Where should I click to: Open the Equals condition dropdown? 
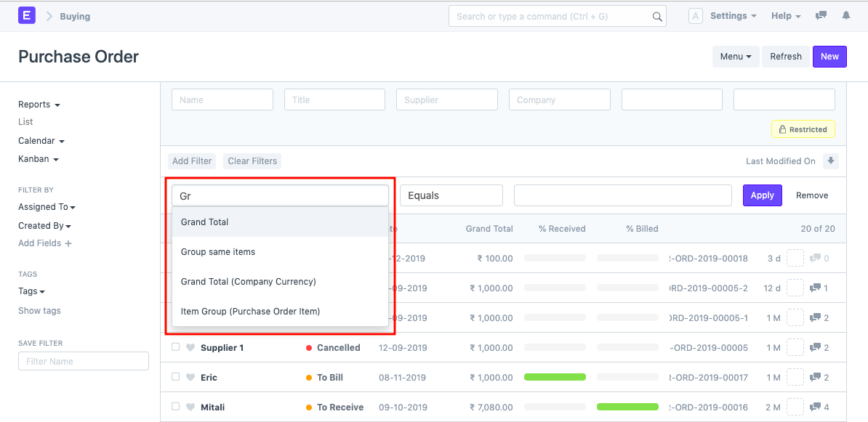(451, 195)
